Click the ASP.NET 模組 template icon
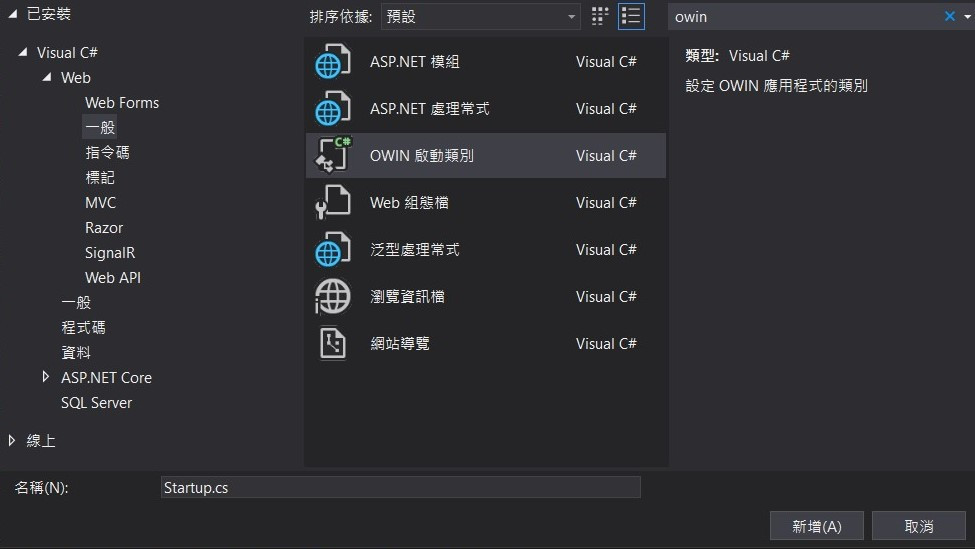Screen dimensions: 975x549 [x=332, y=62]
